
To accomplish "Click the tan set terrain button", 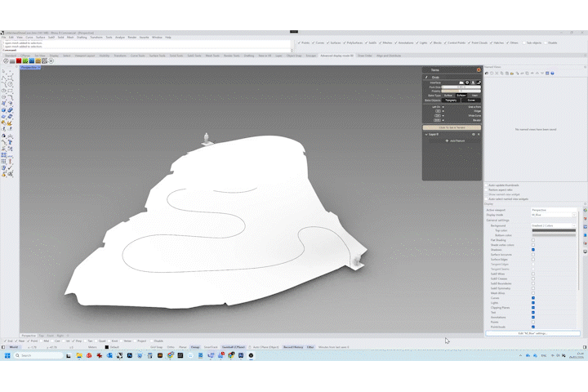I will pos(452,127).
